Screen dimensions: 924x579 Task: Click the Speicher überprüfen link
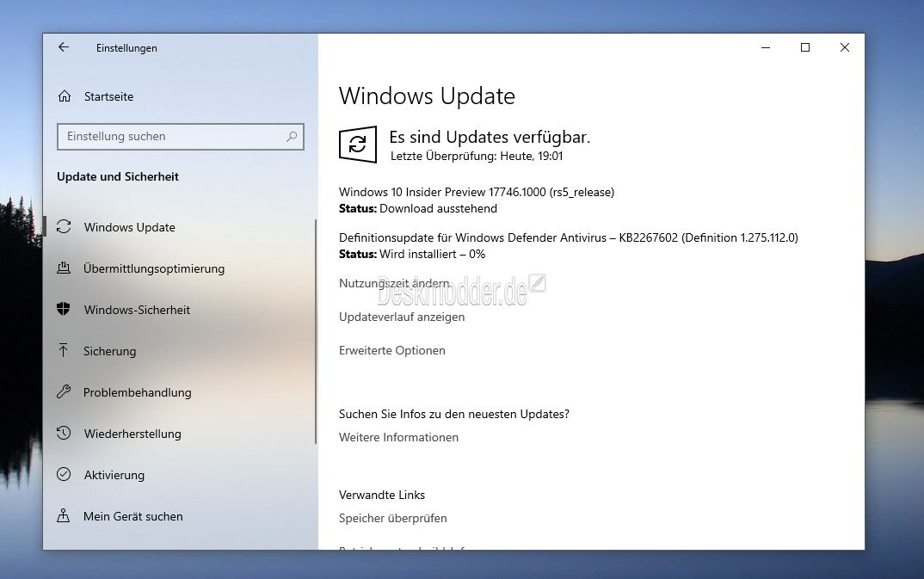(x=393, y=518)
